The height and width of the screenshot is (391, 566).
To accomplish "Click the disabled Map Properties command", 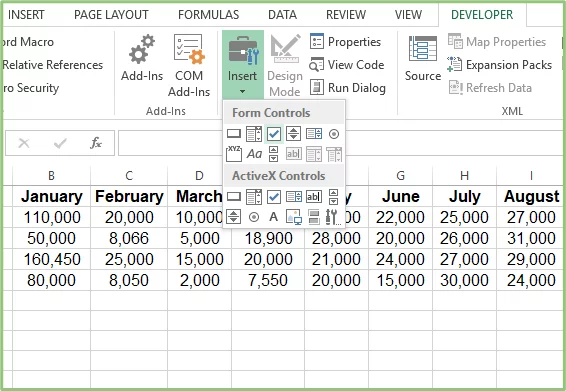I will (497, 42).
